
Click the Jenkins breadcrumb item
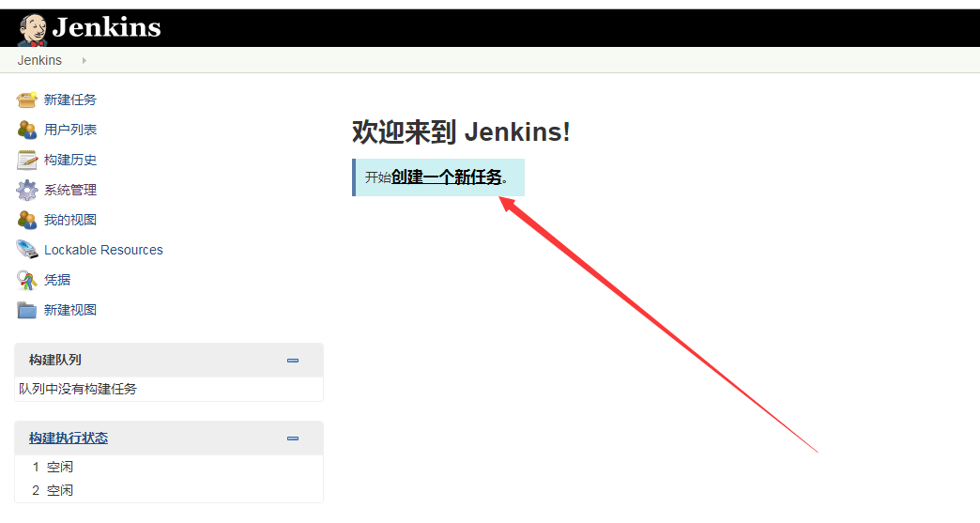point(39,61)
